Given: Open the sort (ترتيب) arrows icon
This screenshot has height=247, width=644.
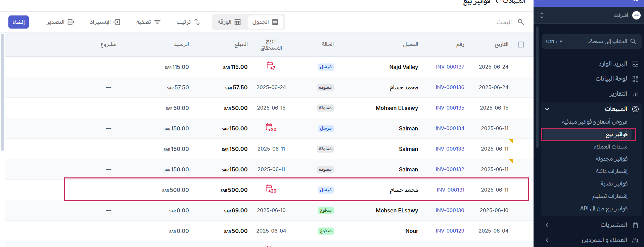Looking at the screenshot, I should click(197, 22).
